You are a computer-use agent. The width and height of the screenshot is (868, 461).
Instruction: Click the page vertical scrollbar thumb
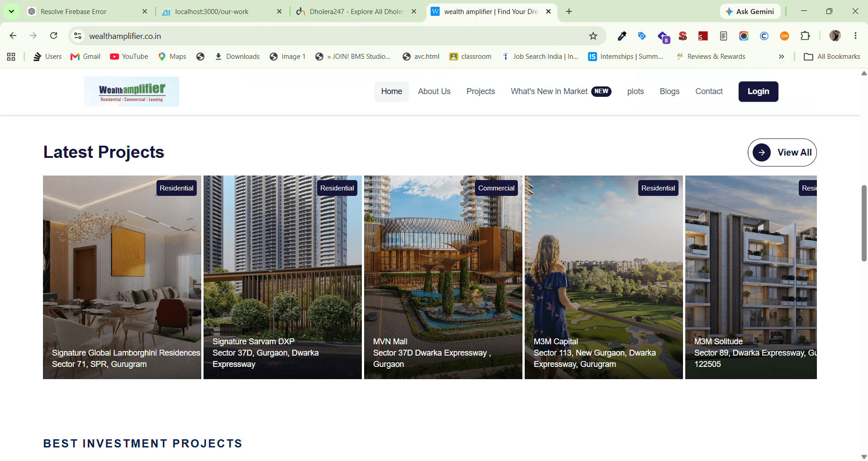pos(864,223)
